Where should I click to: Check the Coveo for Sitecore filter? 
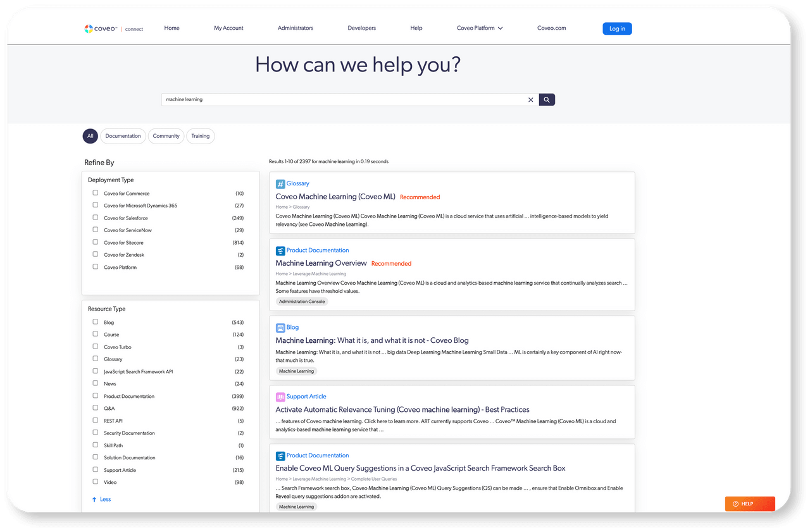click(95, 242)
